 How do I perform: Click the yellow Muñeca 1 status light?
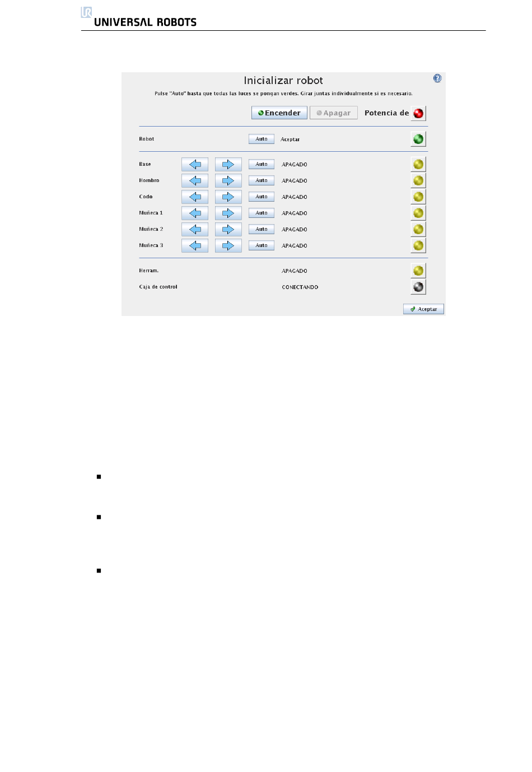click(x=418, y=213)
